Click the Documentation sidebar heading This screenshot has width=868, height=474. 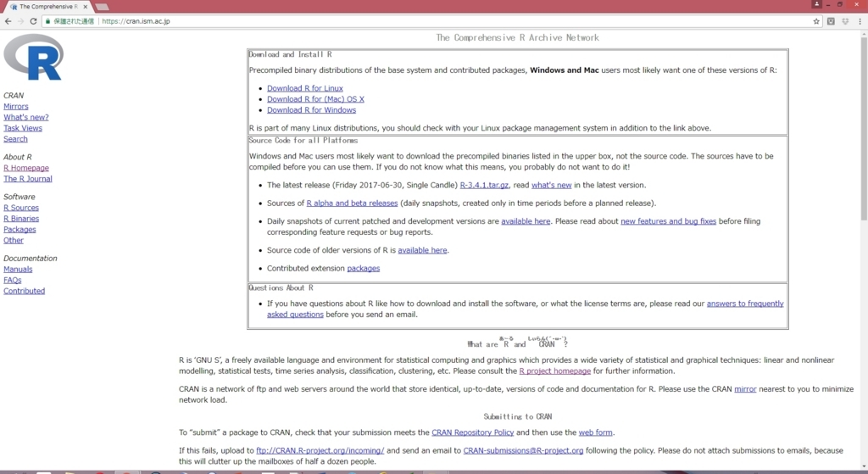click(30, 258)
